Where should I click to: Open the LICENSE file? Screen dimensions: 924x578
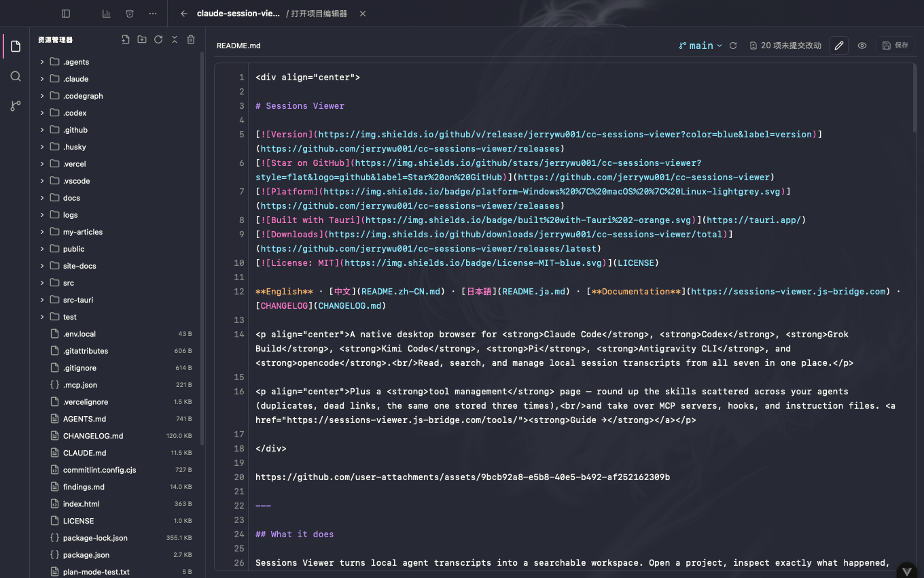115,521
